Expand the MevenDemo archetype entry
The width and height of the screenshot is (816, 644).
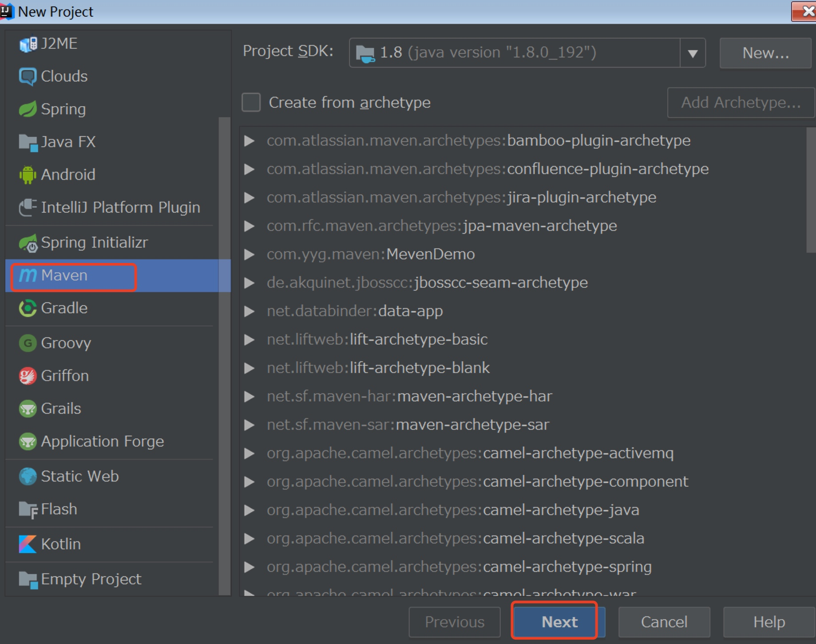[x=250, y=254]
